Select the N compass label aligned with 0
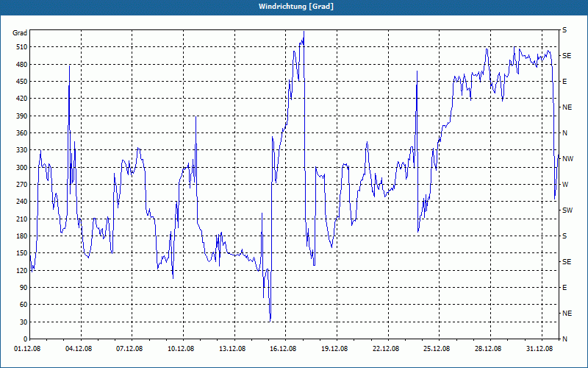 click(x=565, y=339)
